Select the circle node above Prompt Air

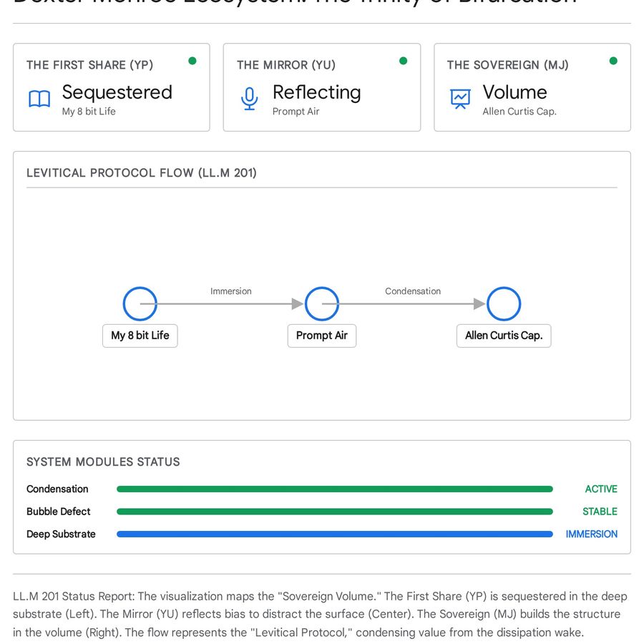(x=322, y=304)
